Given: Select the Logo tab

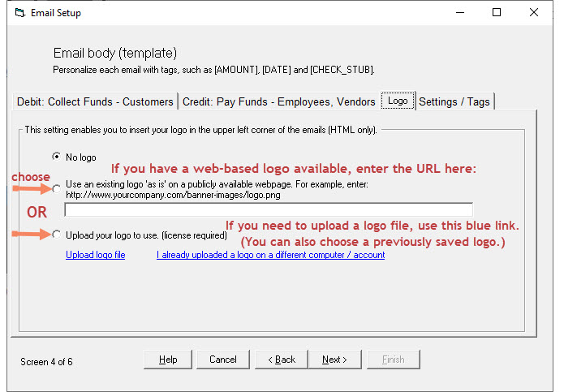Looking at the screenshot, I should [x=398, y=101].
